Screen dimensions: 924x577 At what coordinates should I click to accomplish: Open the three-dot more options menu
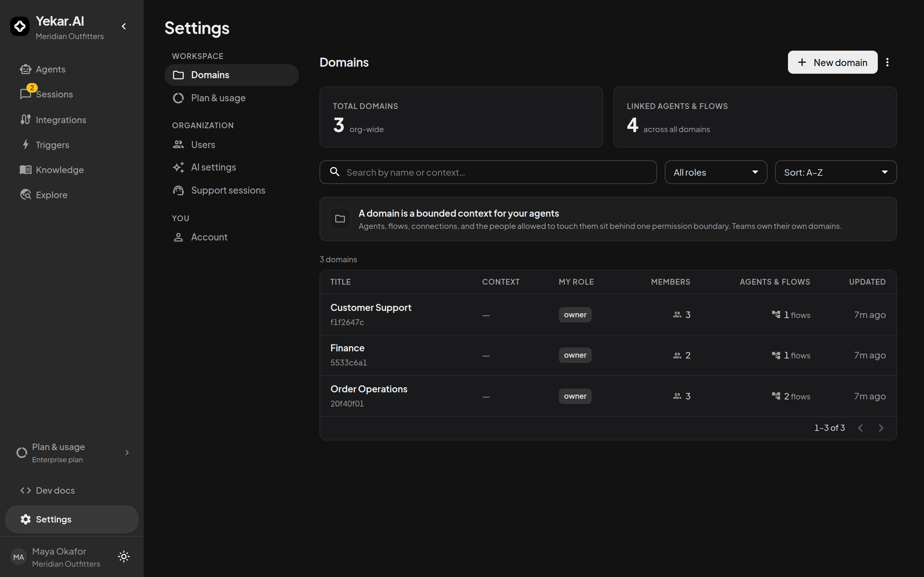click(x=887, y=62)
